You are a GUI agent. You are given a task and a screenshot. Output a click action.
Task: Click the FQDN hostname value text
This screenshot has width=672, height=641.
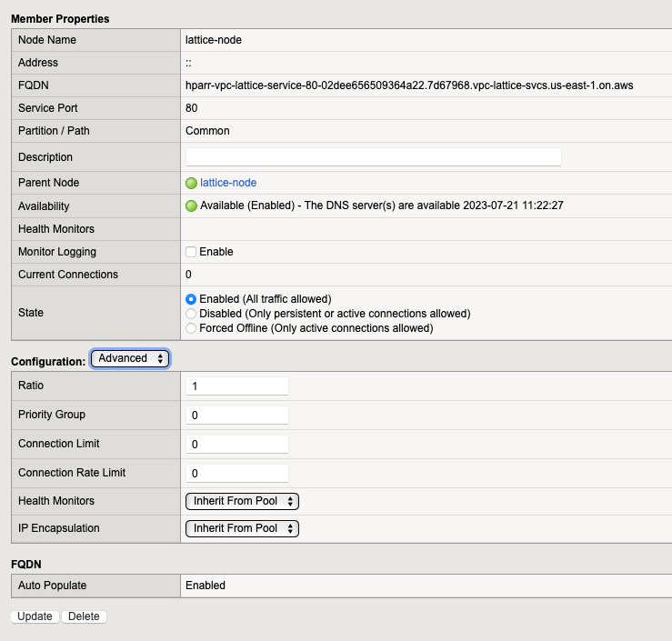pos(409,85)
